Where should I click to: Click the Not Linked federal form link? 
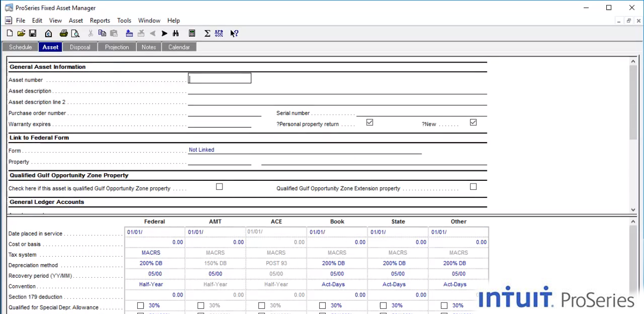[x=201, y=150]
